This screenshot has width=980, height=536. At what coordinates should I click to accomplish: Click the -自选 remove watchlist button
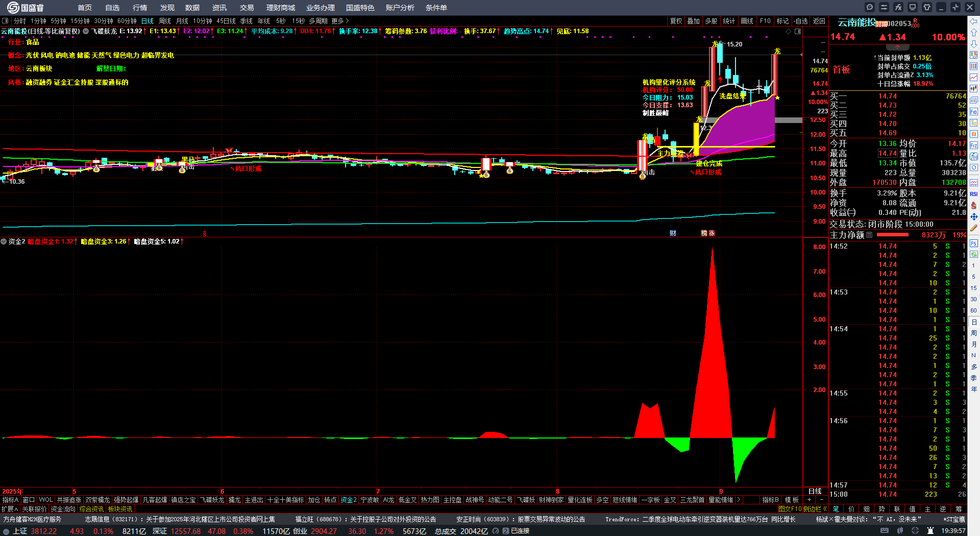coord(801,21)
